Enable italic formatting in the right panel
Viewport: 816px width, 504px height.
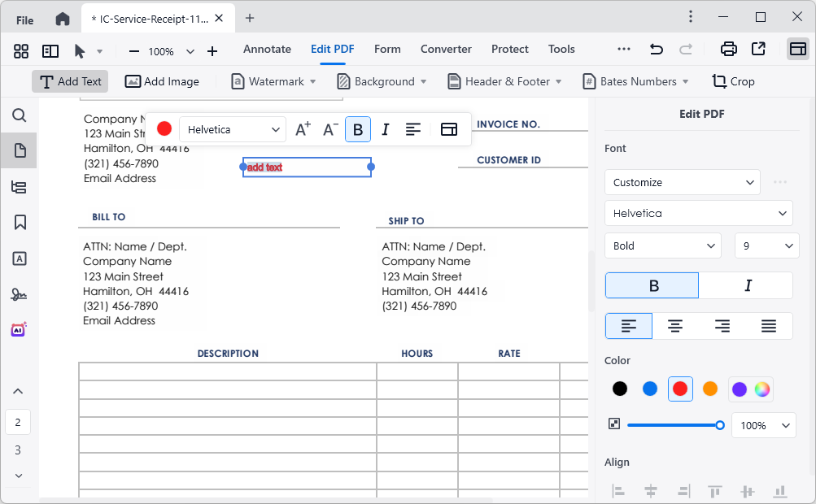[746, 285]
